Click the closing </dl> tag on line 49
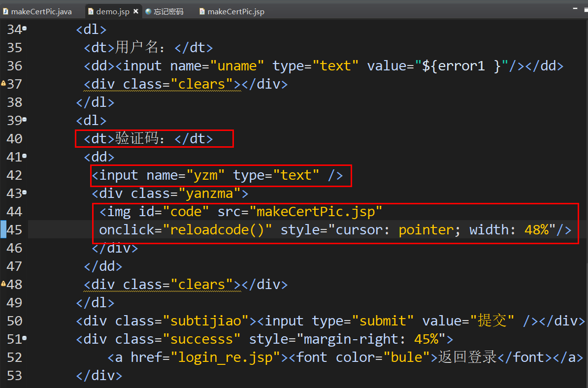 (x=95, y=302)
